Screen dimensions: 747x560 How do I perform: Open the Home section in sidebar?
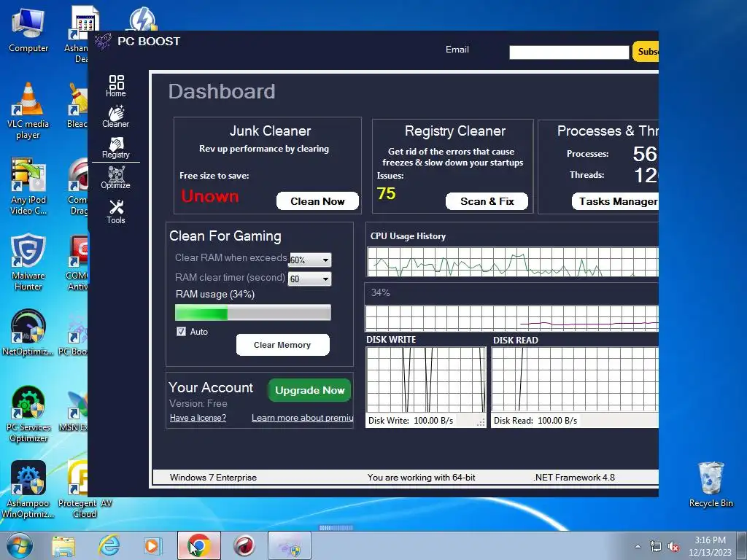tap(116, 86)
